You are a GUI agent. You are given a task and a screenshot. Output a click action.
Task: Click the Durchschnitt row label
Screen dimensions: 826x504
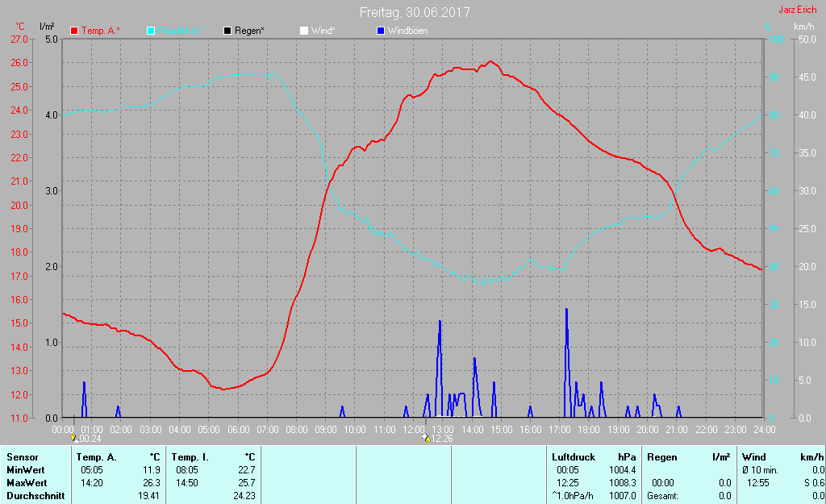pyautogui.click(x=35, y=496)
